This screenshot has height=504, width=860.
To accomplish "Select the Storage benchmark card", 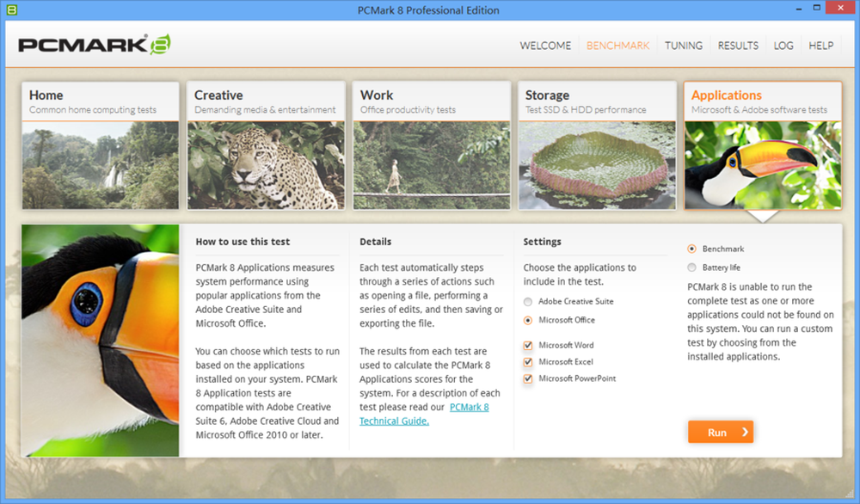I will tap(598, 145).
